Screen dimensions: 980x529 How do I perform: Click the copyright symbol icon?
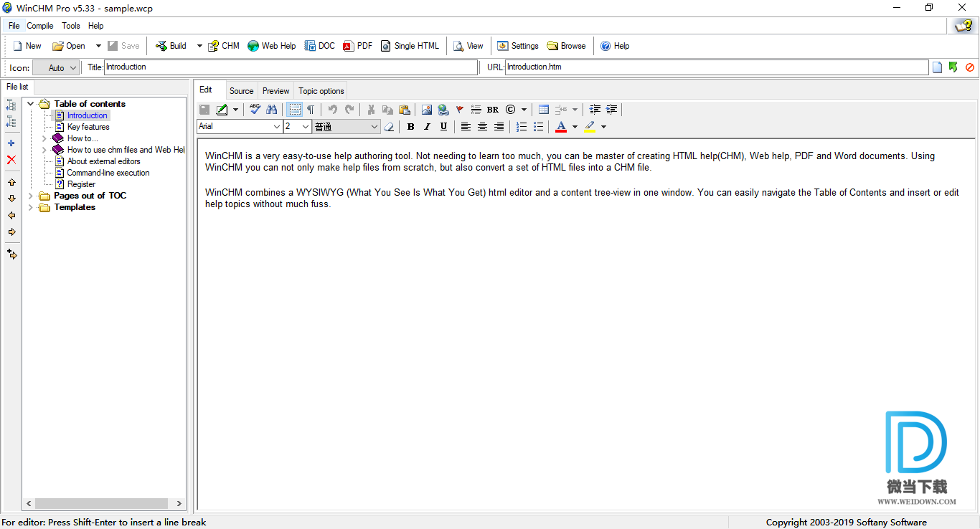pos(510,110)
